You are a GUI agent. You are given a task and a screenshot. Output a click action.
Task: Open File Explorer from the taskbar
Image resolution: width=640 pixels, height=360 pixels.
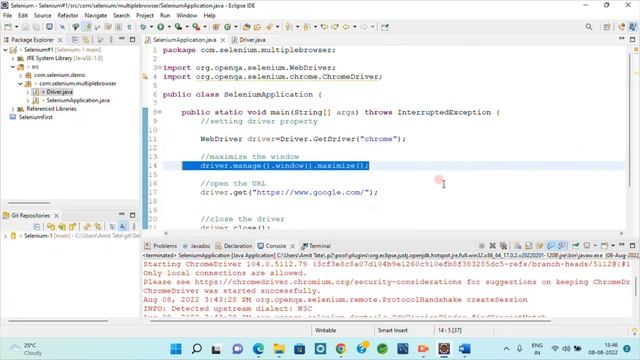point(279,349)
